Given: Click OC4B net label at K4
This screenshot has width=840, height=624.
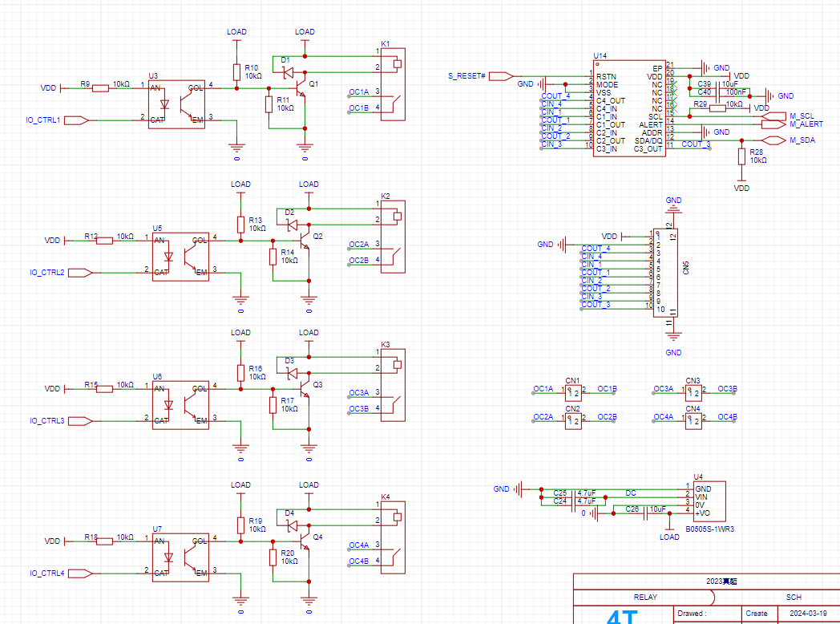Looking at the screenshot, I should point(359,561).
